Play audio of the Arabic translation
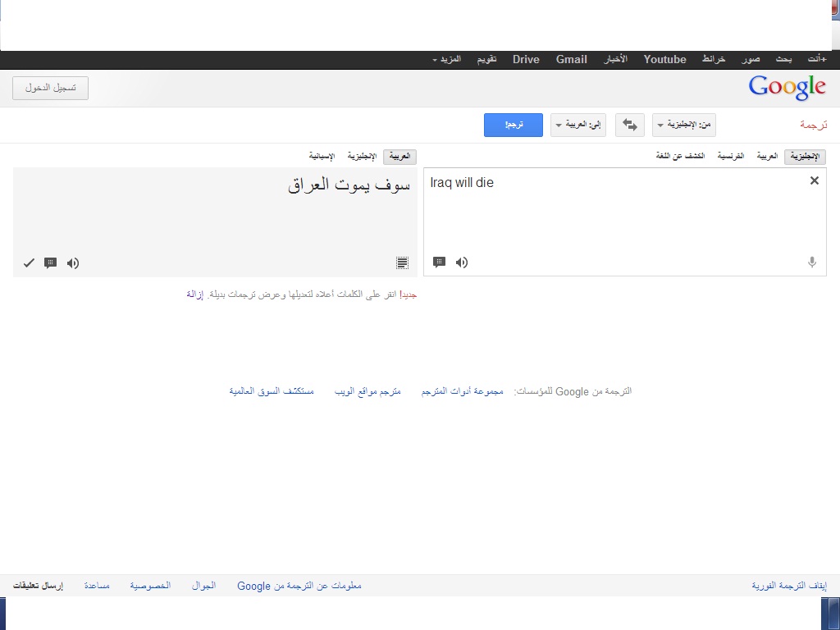Image resolution: width=840 pixels, height=630 pixels. (x=73, y=263)
